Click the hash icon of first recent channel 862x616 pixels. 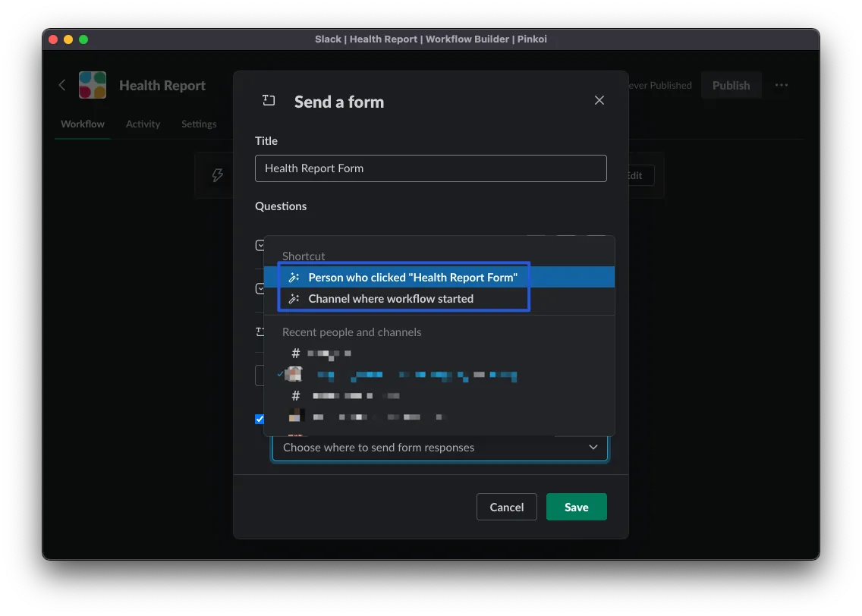pyautogui.click(x=296, y=354)
